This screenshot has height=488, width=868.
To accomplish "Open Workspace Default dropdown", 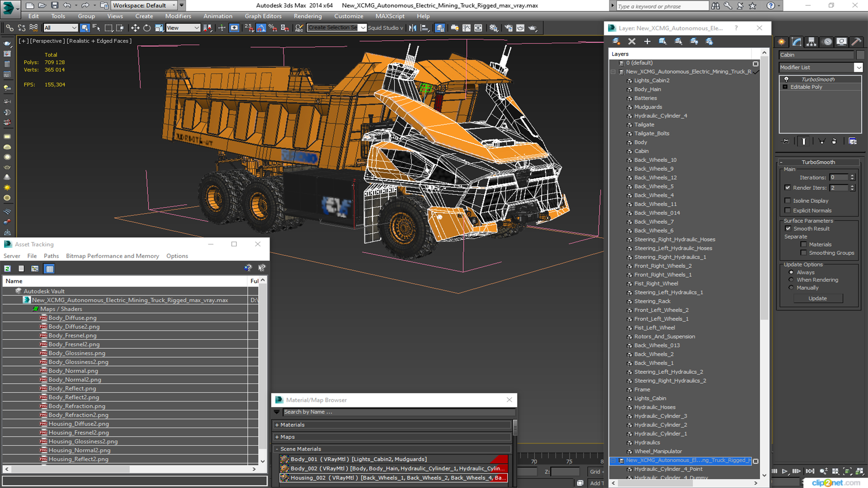I will [144, 5].
